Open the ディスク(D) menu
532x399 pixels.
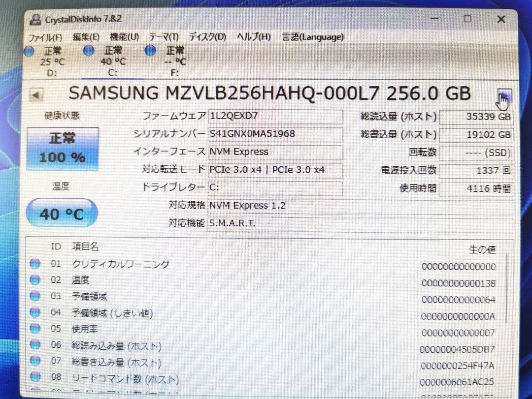207,37
